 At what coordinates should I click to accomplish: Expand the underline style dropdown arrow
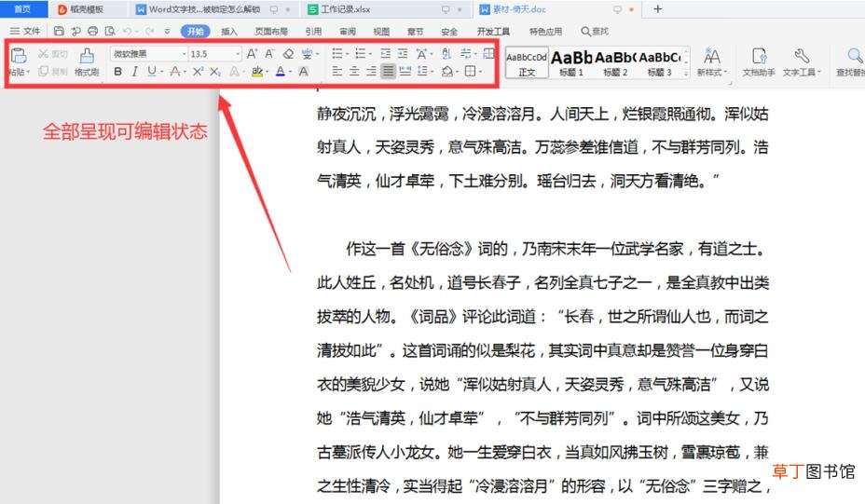[161, 72]
